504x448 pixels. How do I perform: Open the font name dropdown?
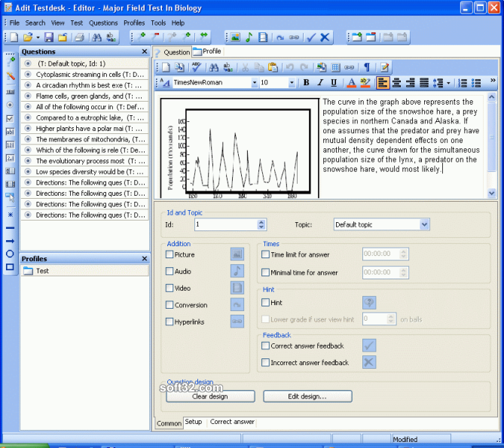click(254, 83)
